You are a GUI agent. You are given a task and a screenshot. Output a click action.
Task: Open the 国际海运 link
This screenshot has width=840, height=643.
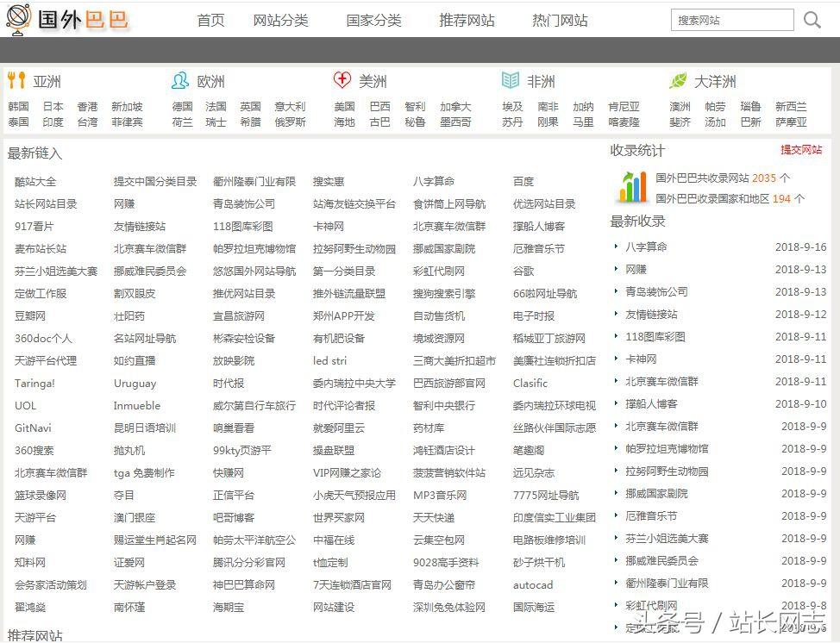click(x=534, y=607)
